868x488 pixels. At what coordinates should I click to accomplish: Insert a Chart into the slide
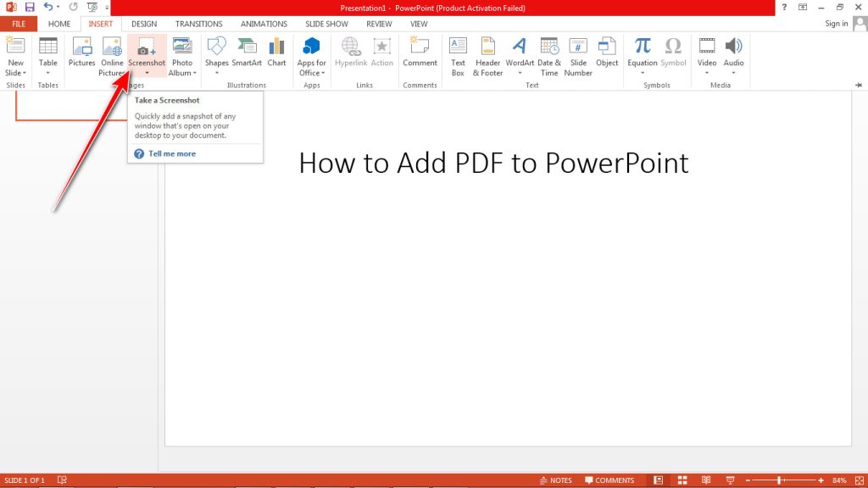coord(276,53)
